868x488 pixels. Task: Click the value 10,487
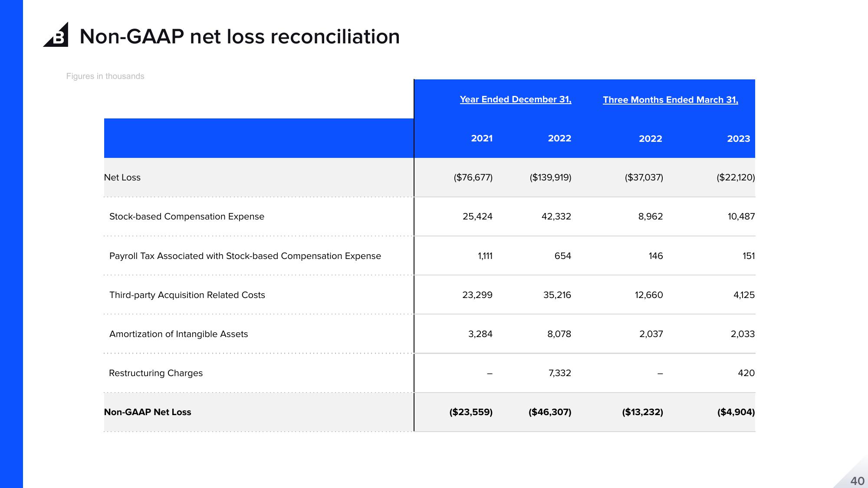click(741, 216)
